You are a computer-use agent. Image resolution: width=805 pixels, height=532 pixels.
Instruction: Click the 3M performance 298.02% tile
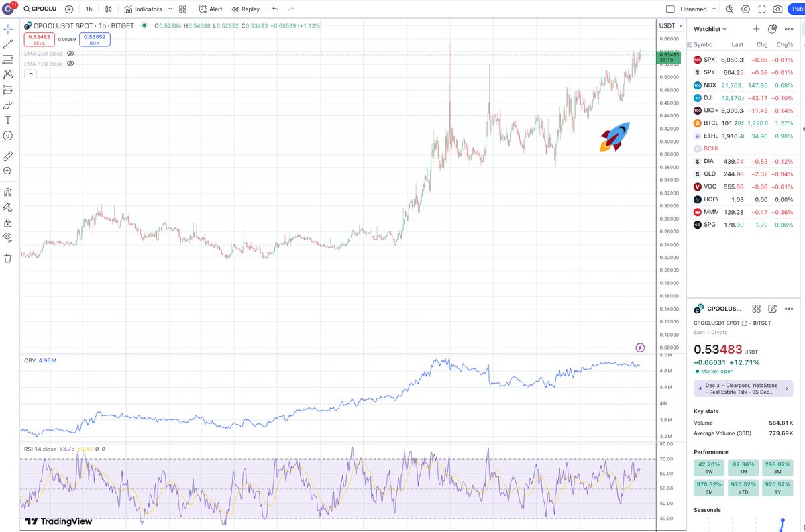click(778, 468)
